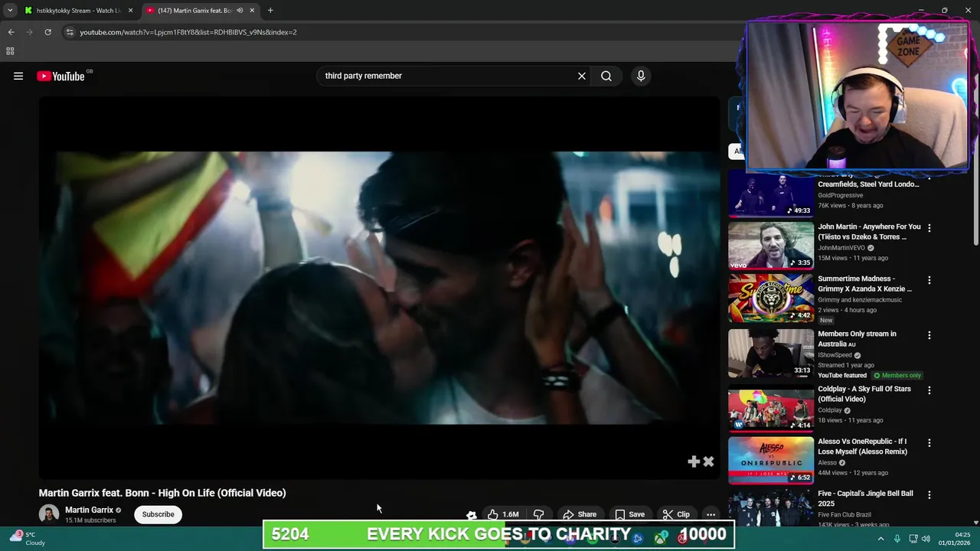Expand the tab search dropdown arrow
The height and width of the screenshot is (551, 980).
10,11
